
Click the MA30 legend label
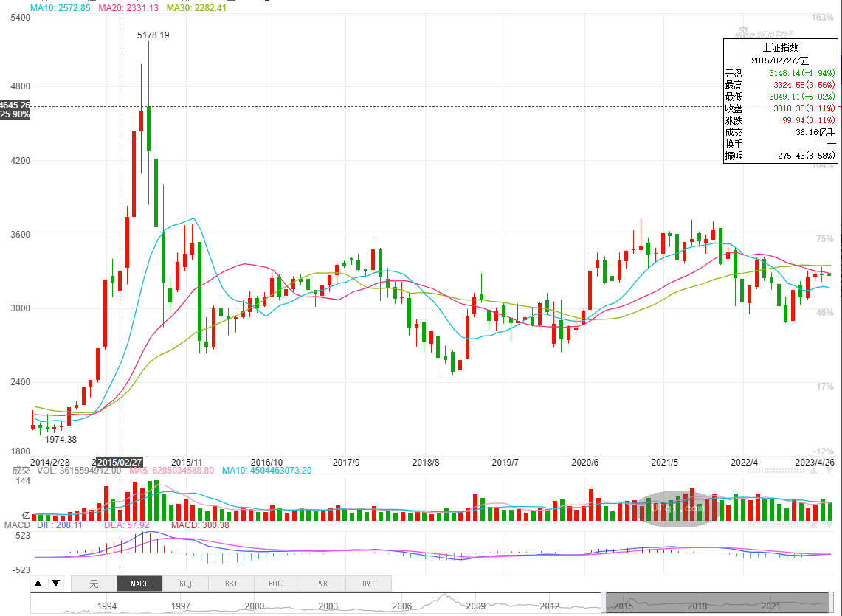coord(196,7)
